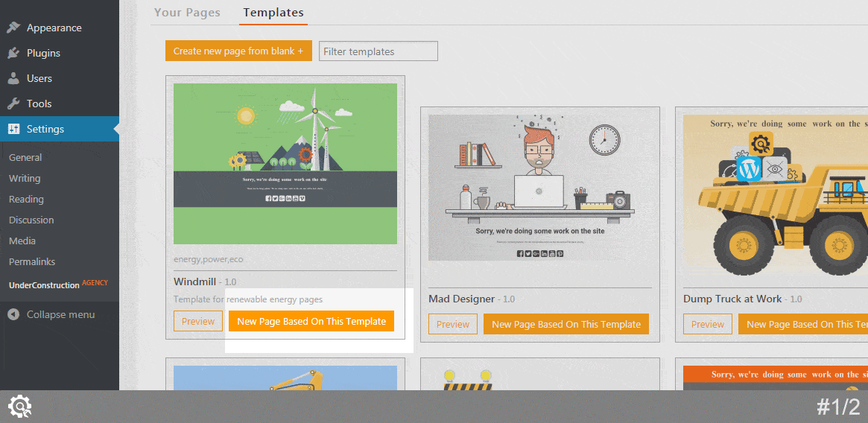Preview the Mad Designer template
Viewport: 868px width, 423px height.
coord(453,324)
